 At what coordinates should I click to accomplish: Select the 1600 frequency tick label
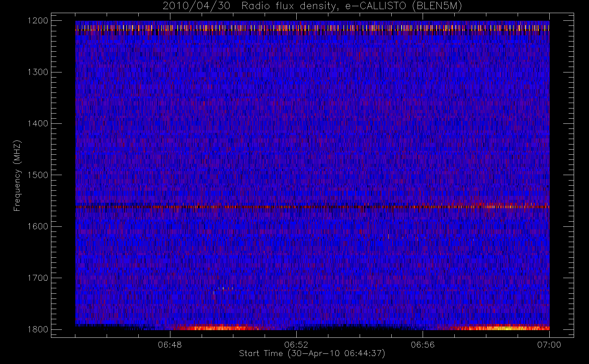pos(38,226)
